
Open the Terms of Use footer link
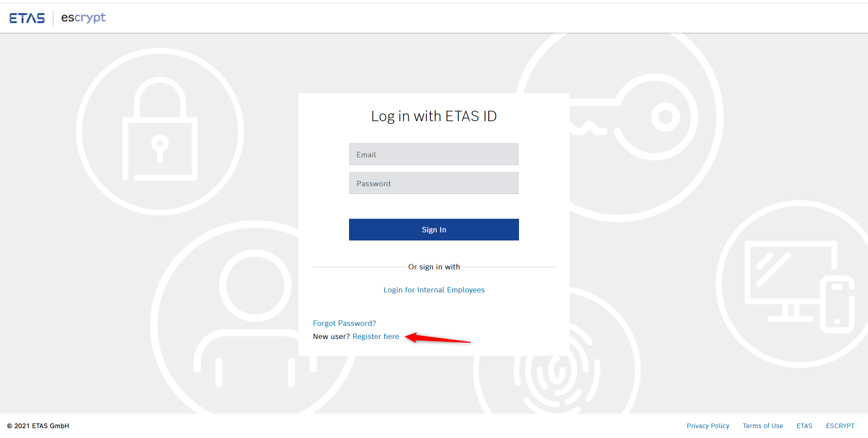coord(763,426)
